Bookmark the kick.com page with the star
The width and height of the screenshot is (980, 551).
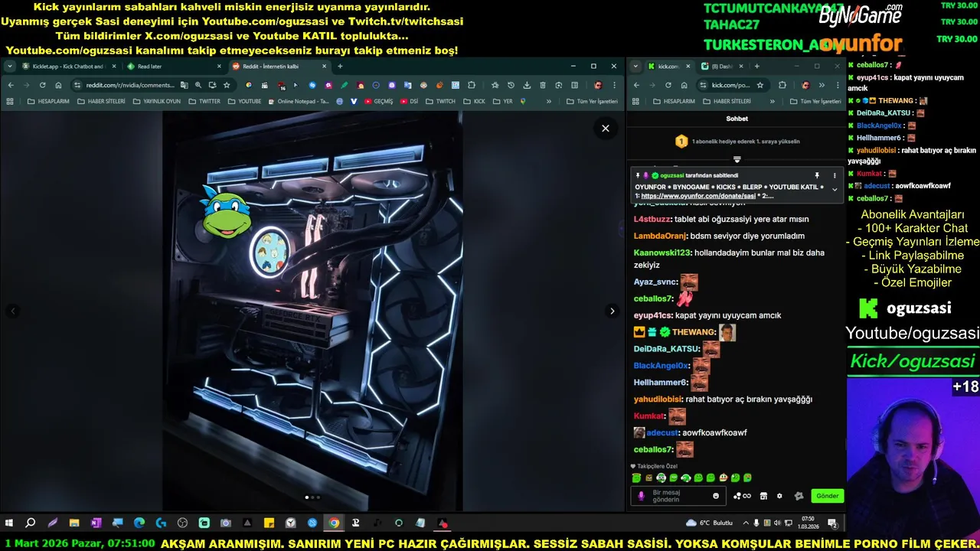tap(760, 85)
